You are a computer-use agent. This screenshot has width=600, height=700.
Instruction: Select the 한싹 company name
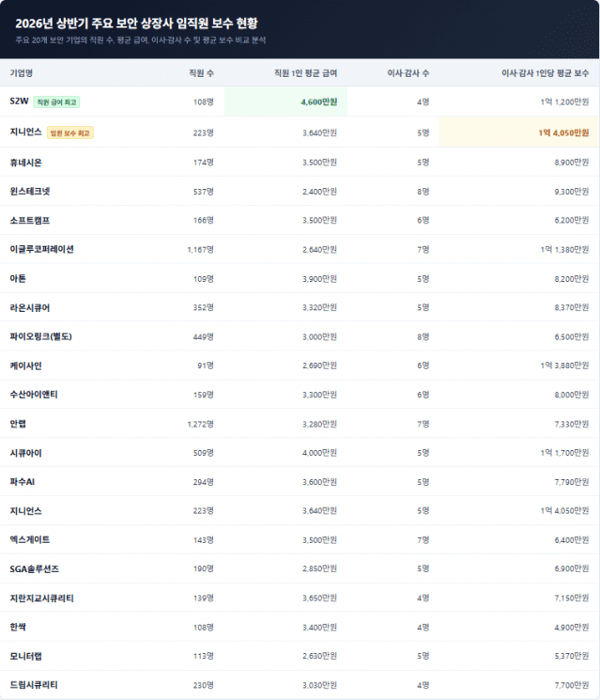click(18, 627)
